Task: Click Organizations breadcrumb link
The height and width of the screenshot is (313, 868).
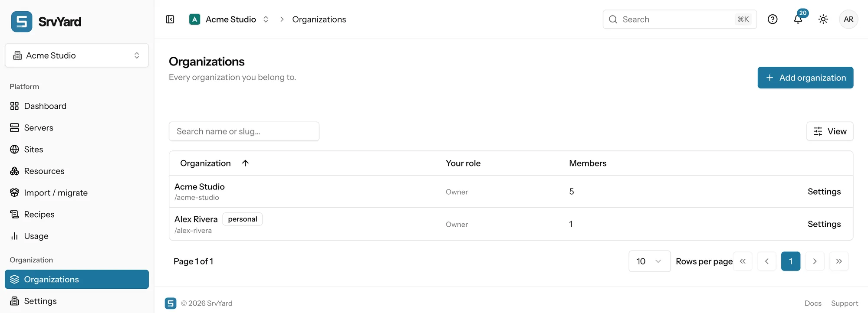Action: (x=319, y=19)
